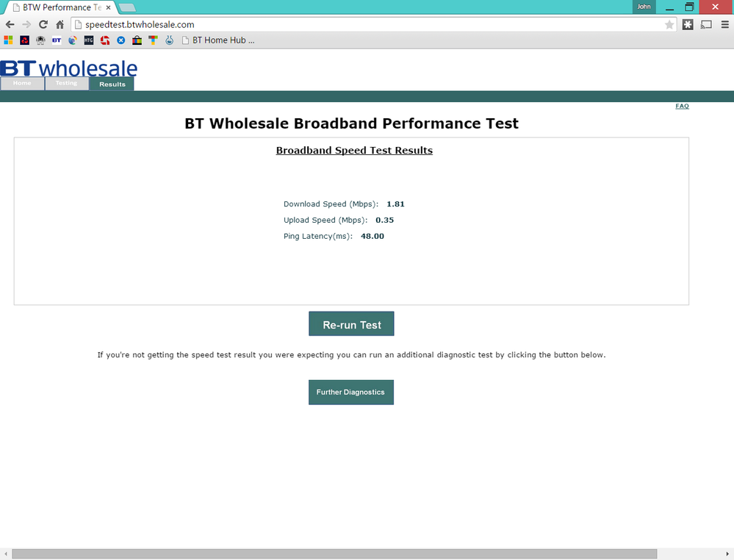Click the browser forward arrow
This screenshot has width=734, height=560.
coord(26,24)
